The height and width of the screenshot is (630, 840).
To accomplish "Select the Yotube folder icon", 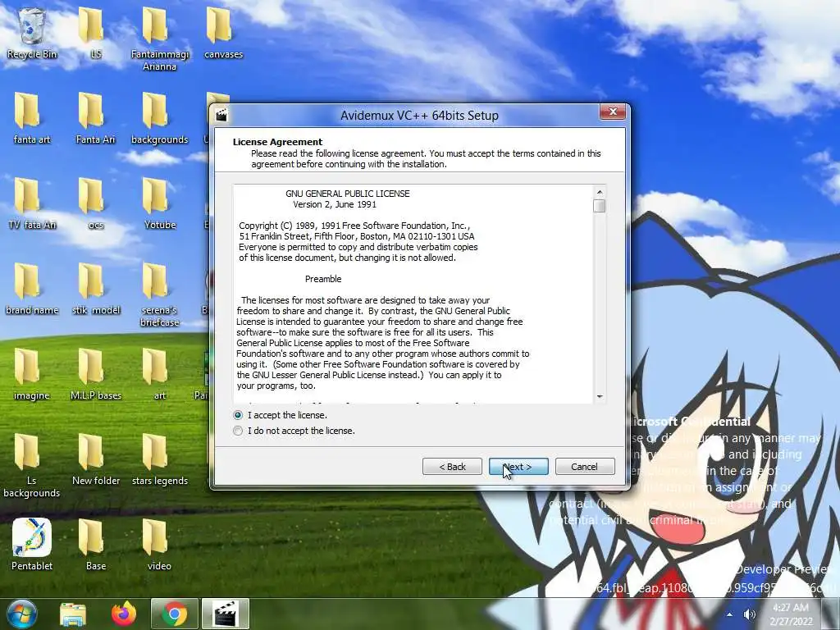I will pyautogui.click(x=160, y=203).
